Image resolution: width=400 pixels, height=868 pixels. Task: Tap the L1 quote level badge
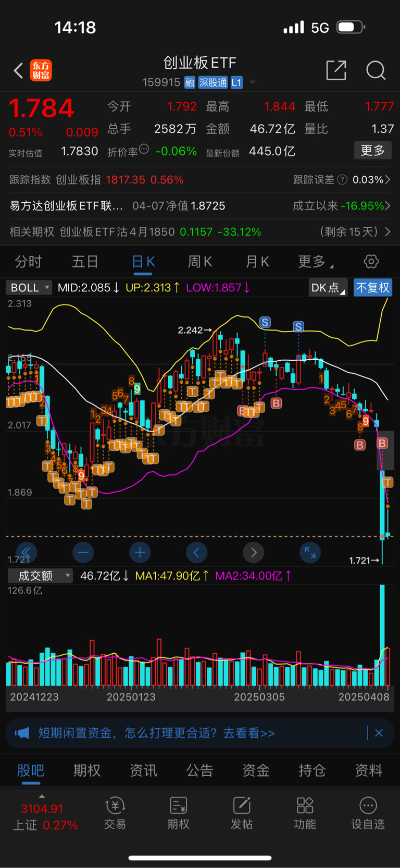coord(236,82)
